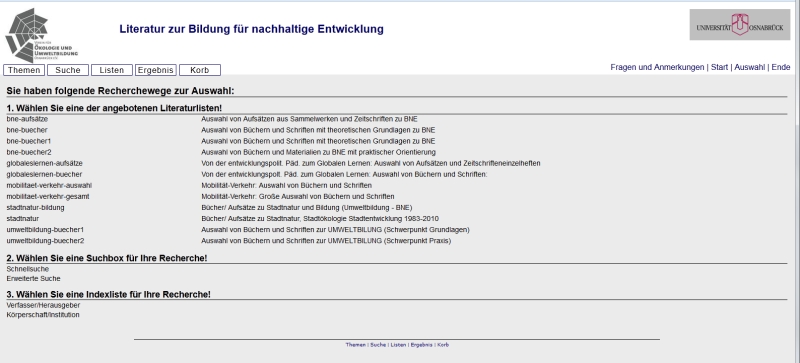Image resolution: width=800 pixels, height=363 pixels.
Task: Click the Universität Osnabrück logo
Action: coord(740,25)
